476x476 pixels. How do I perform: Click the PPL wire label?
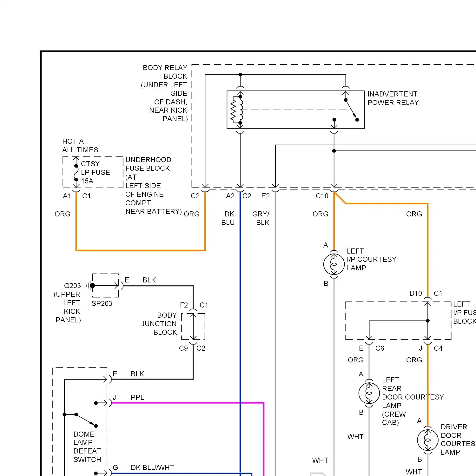pos(137,397)
